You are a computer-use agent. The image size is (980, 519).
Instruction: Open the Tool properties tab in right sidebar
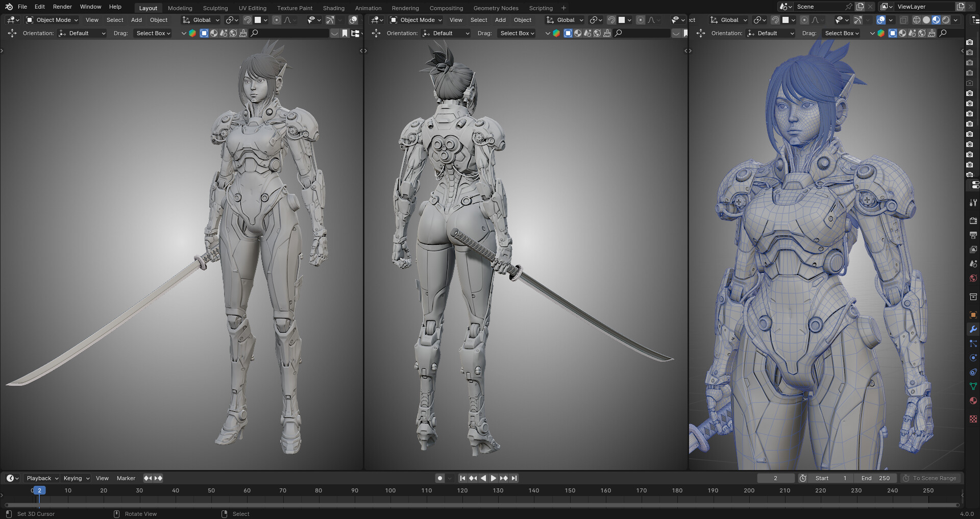(x=973, y=203)
